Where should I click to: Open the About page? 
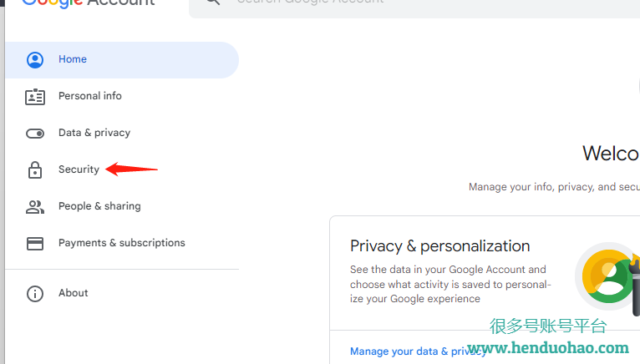tap(122, 293)
